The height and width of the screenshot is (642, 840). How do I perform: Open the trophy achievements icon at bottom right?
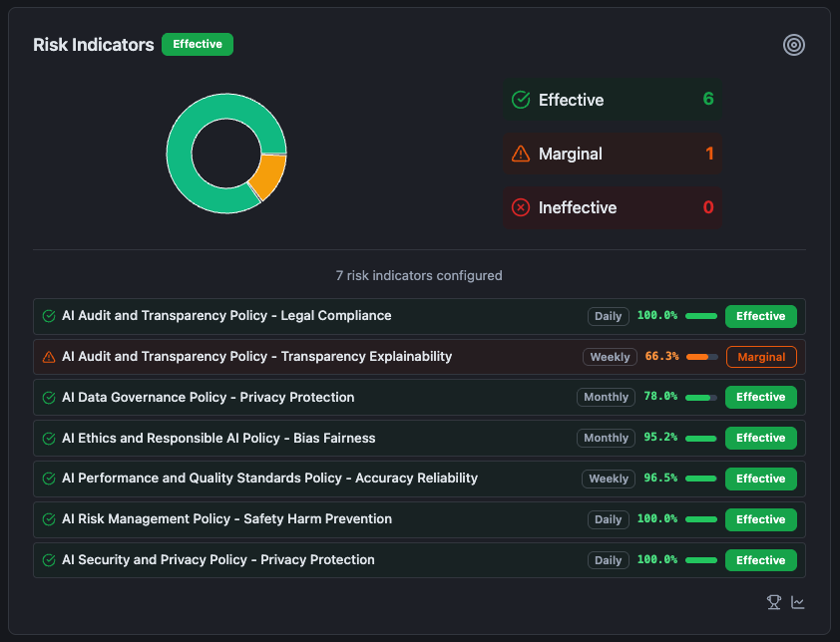coord(773,602)
